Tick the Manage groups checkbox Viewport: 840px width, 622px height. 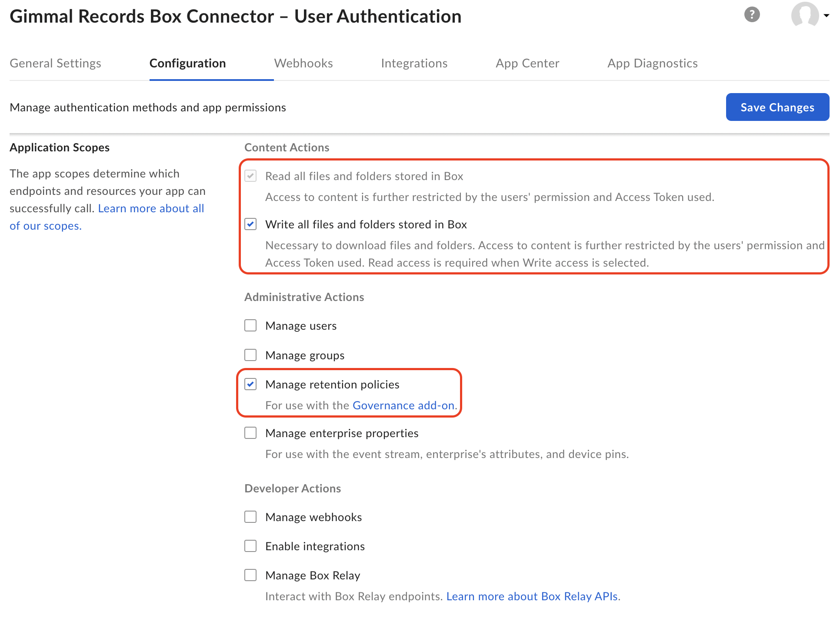pos(250,355)
